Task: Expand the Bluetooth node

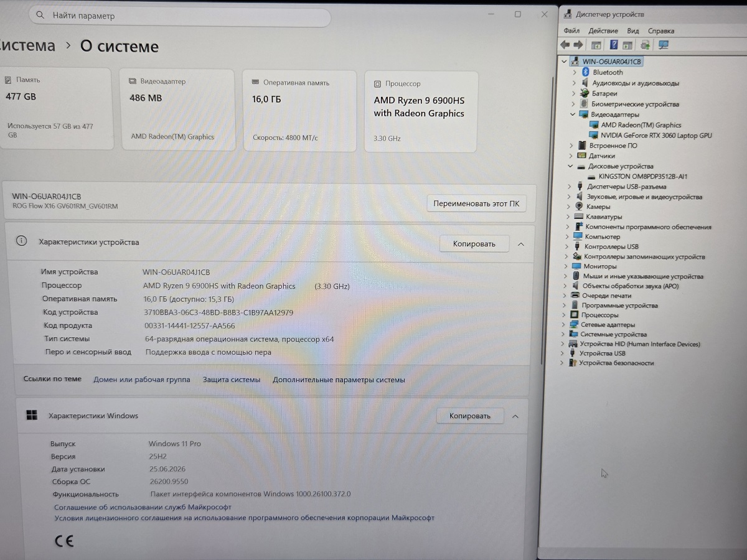Action: pyautogui.click(x=575, y=72)
